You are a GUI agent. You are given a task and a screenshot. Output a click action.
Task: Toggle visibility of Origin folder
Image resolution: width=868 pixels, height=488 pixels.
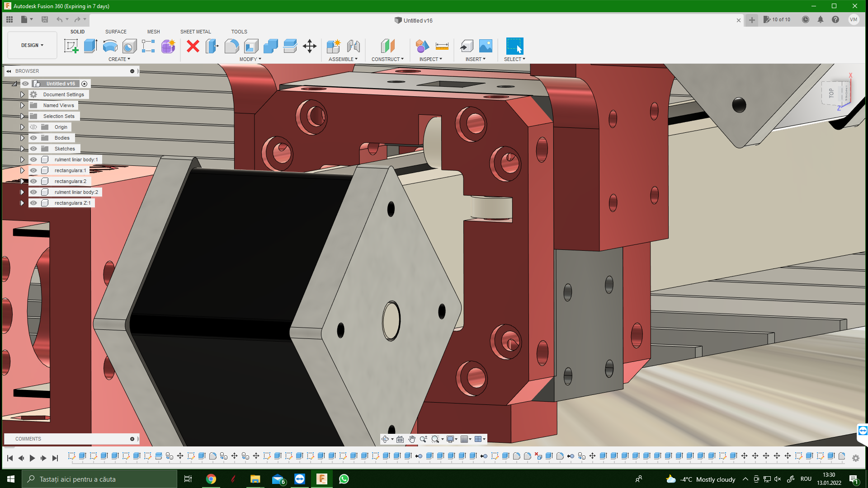tap(33, 127)
